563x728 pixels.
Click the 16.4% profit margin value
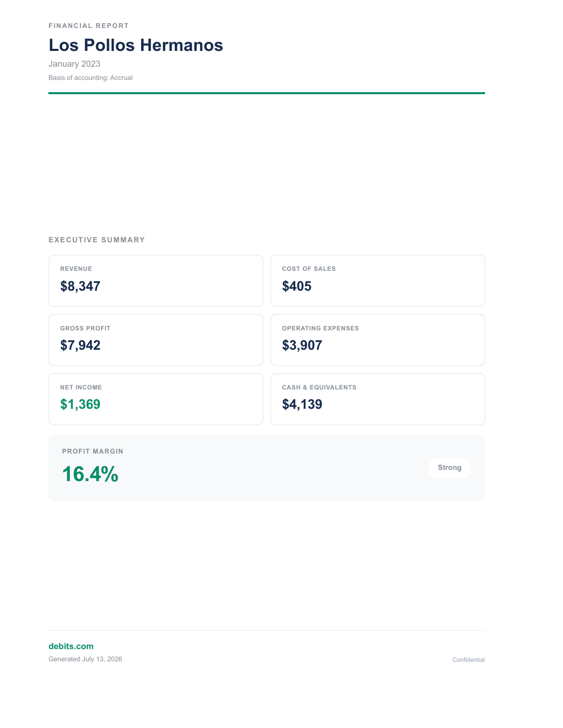point(90,474)
